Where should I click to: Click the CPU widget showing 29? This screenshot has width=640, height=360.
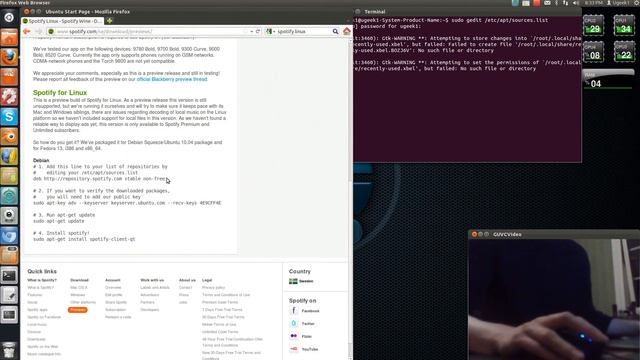[593, 25]
